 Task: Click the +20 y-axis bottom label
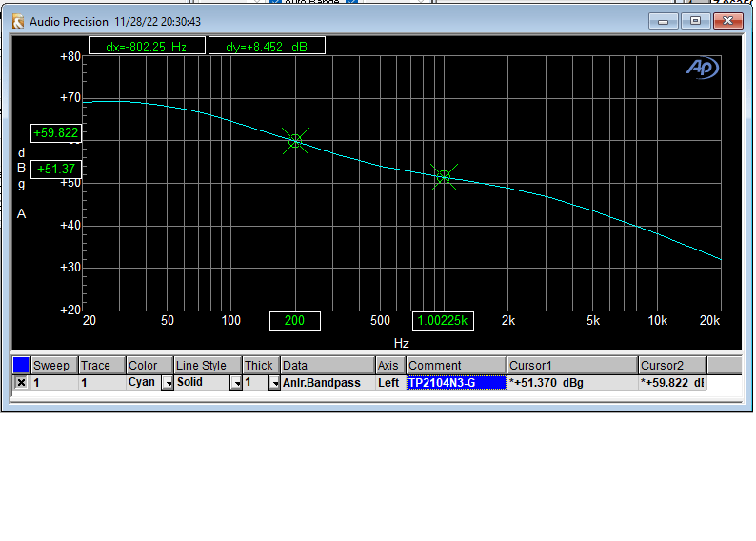(70, 310)
